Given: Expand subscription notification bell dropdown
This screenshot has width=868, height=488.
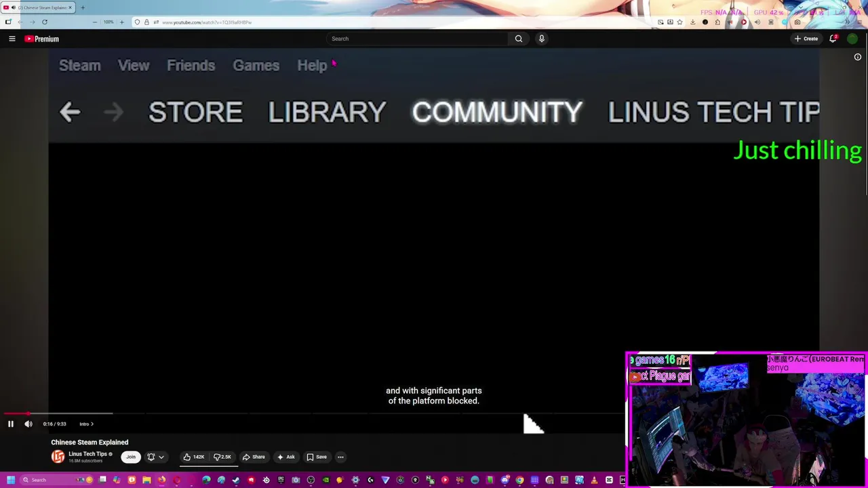Looking at the screenshot, I should click(x=155, y=457).
